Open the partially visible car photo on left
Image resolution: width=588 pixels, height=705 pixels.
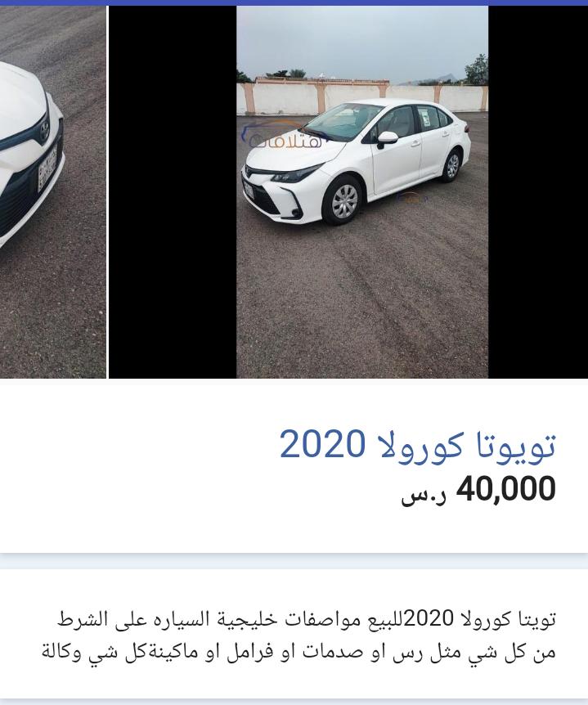point(53,192)
